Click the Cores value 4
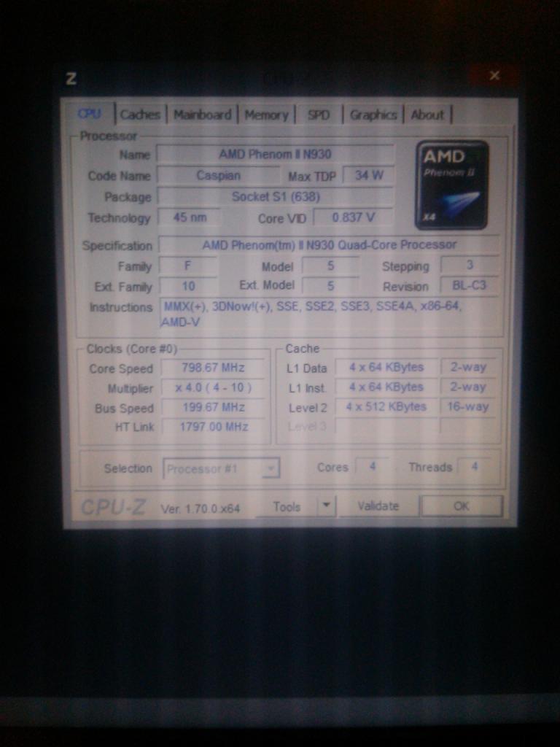This screenshot has height=747, width=560. 373,466
